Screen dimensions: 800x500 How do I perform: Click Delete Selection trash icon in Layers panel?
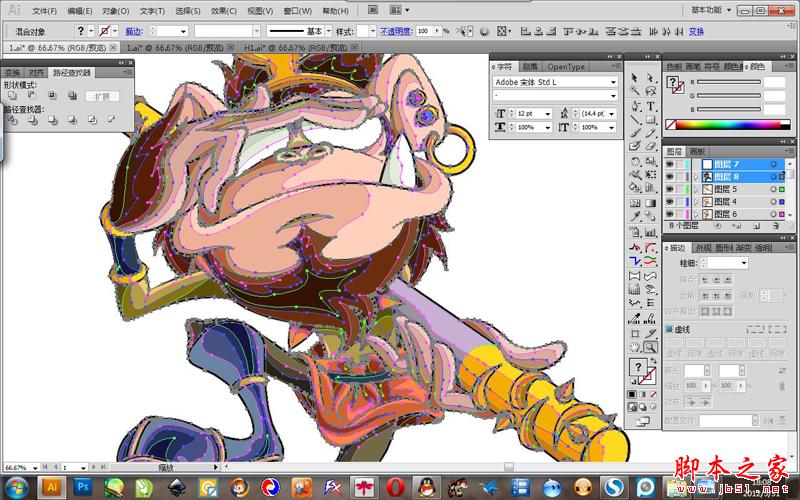click(776, 226)
